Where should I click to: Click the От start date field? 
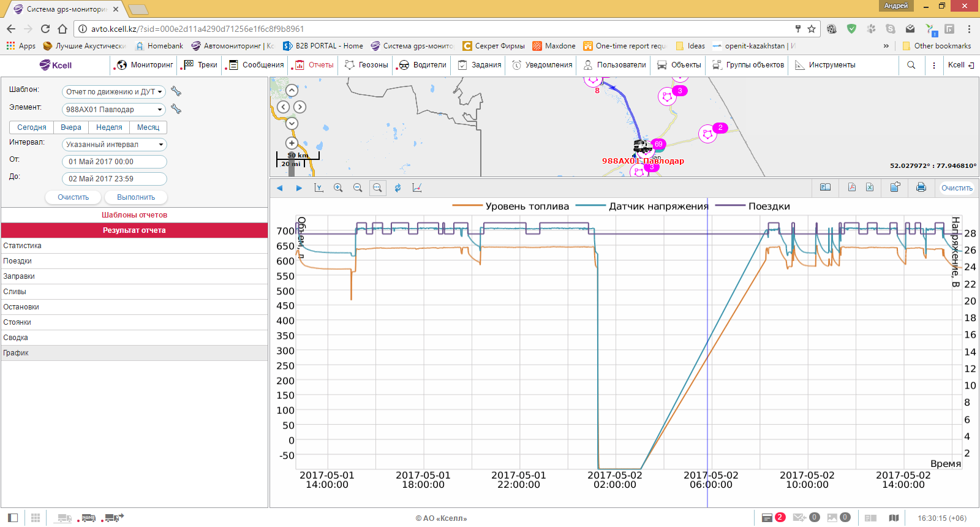pos(114,162)
